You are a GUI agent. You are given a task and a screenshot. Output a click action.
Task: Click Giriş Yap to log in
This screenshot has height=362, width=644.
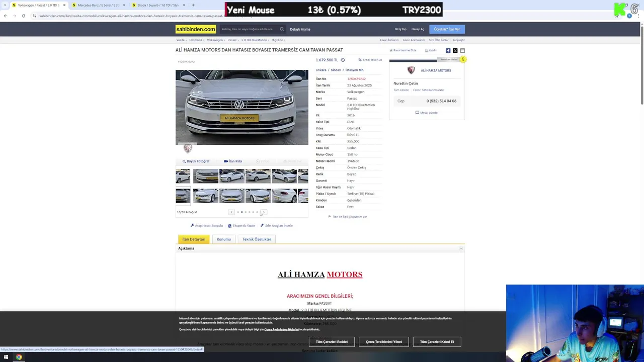[400, 29]
